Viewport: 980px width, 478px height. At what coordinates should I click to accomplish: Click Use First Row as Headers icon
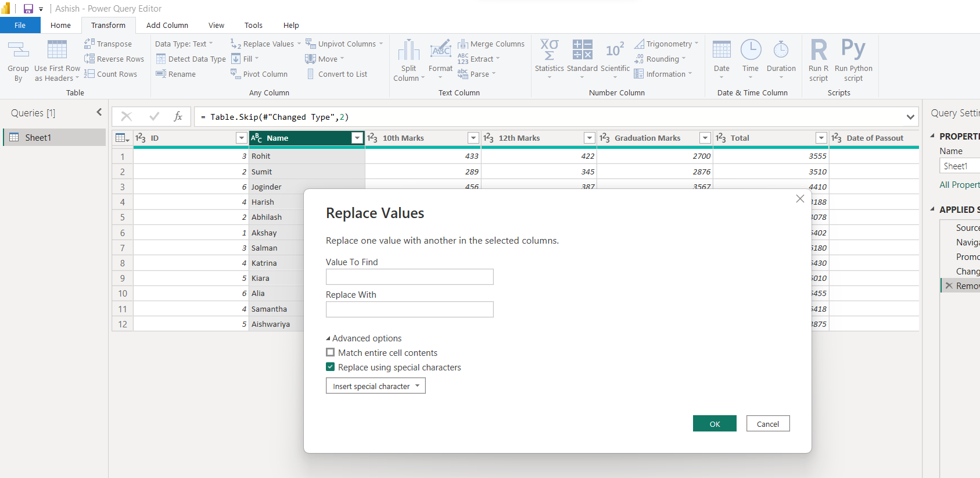pos(57,51)
